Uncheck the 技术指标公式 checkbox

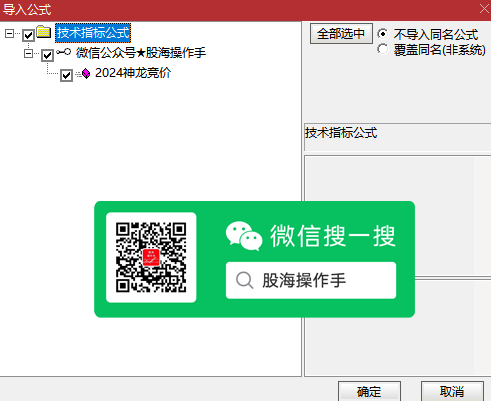pos(28,35)
